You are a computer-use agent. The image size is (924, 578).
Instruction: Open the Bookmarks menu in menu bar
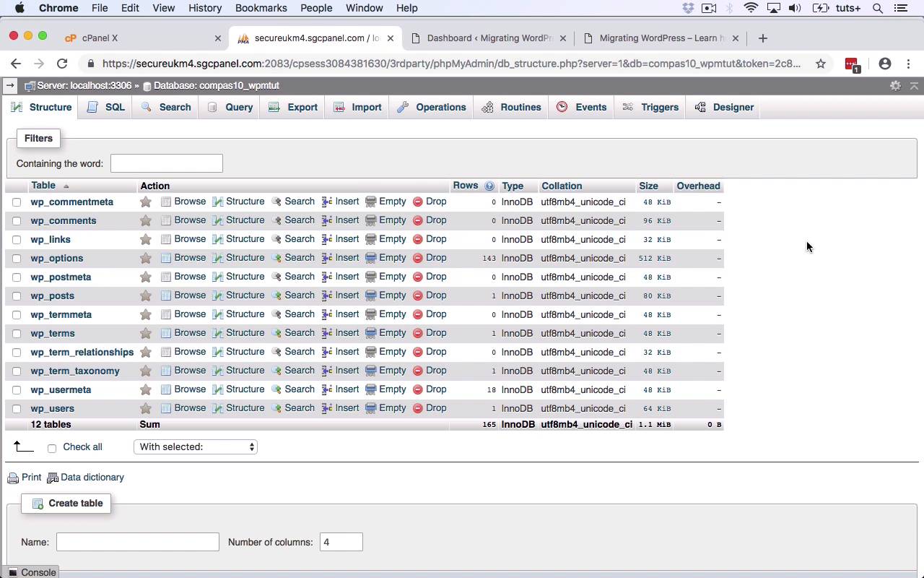click(261, 8)
